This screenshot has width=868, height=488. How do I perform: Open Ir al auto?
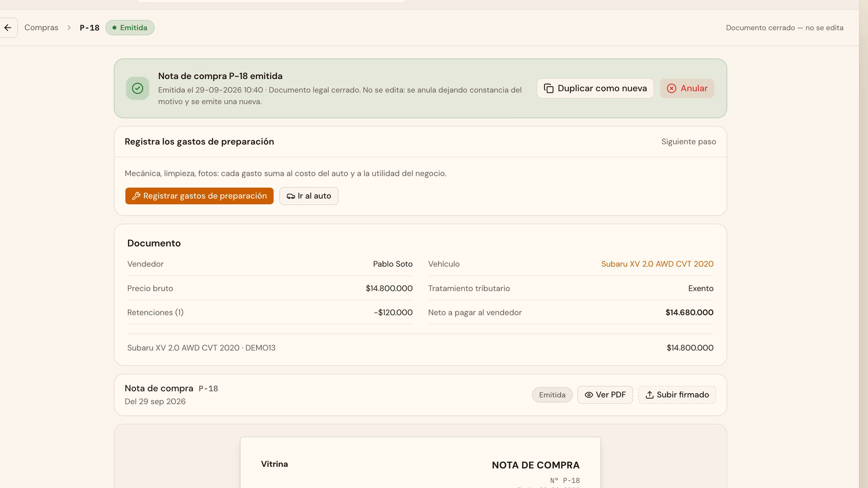pos(309,196)
